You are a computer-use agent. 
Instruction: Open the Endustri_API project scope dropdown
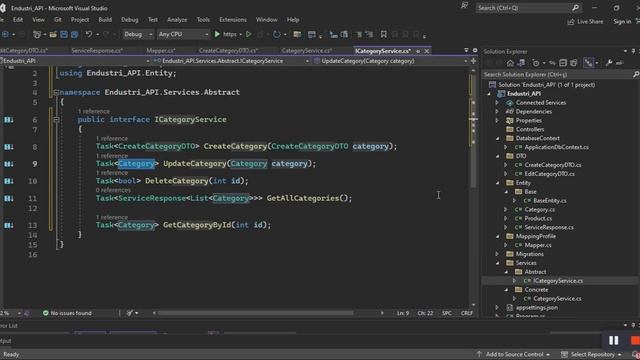[75, 61]
